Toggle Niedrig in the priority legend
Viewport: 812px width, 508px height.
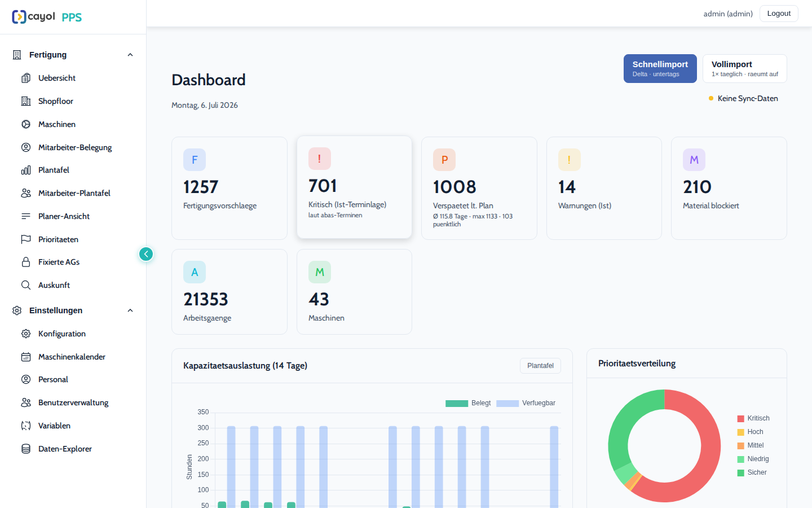pos(753,459)
